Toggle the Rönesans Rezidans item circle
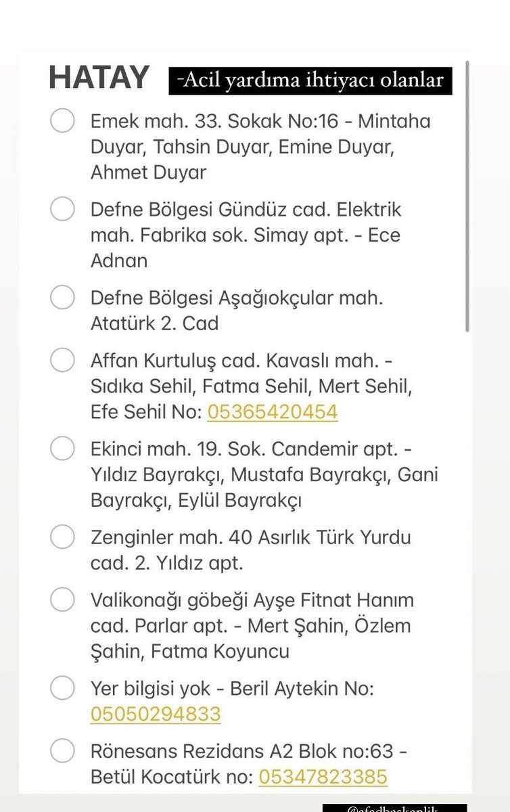The height and width of the screenshot is (812, 510). [x=62, y=750]
